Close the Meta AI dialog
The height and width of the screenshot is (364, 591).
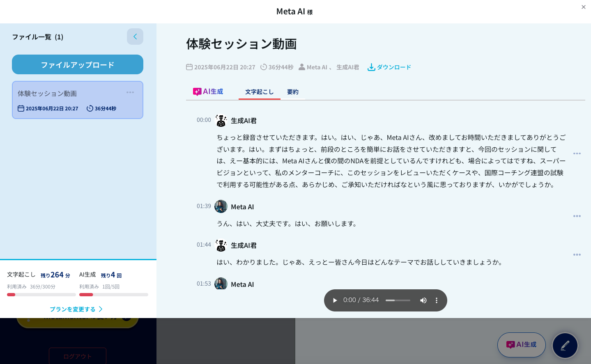pos(584,7)
